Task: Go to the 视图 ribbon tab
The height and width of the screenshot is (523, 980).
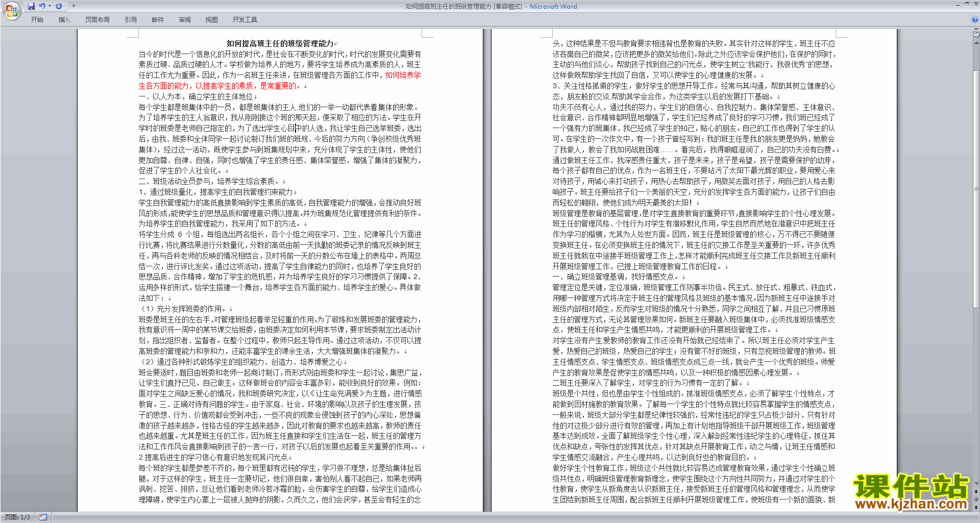Action: [x=211, y=20]
